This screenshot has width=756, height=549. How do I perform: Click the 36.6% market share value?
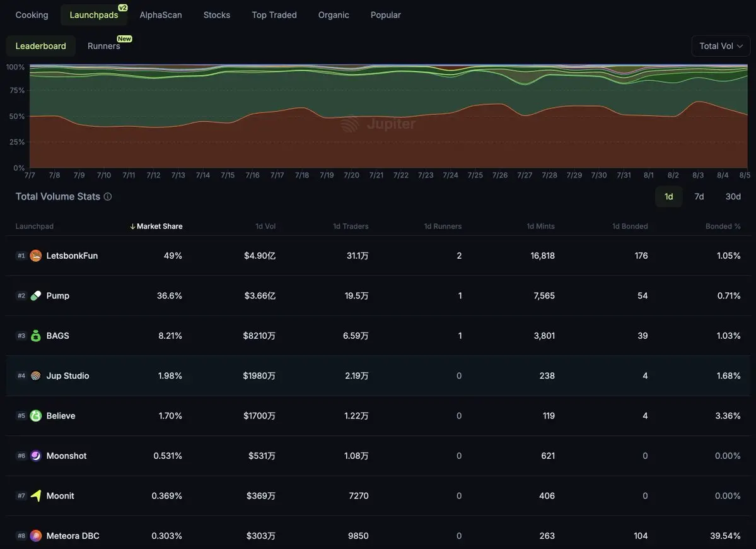tap(170, 296)
